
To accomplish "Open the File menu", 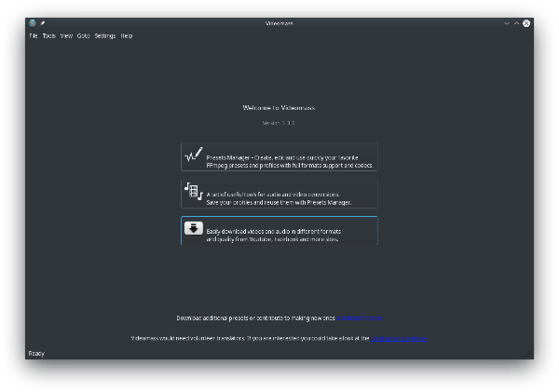I will (x=34, y=35).
